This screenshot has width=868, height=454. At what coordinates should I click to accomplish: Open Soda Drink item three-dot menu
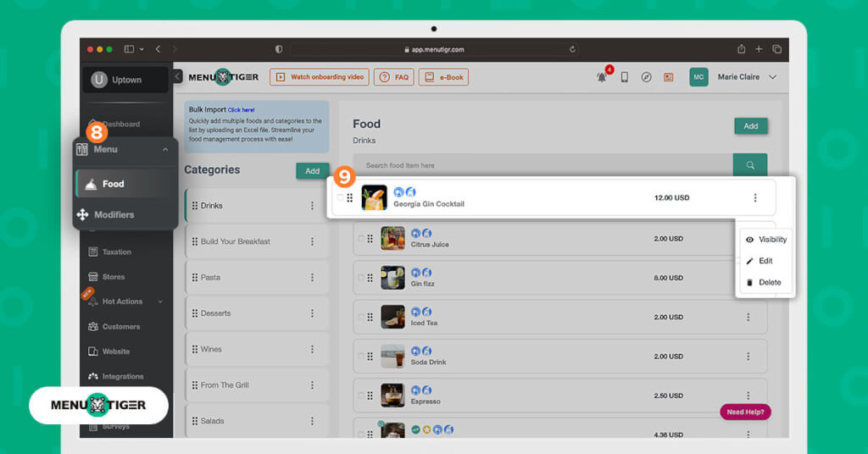point(748,357)
